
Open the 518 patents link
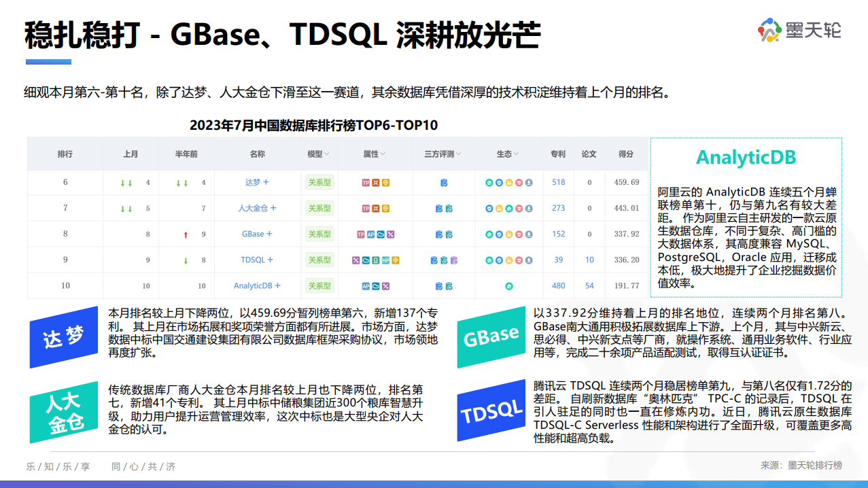tap(559, 182)
